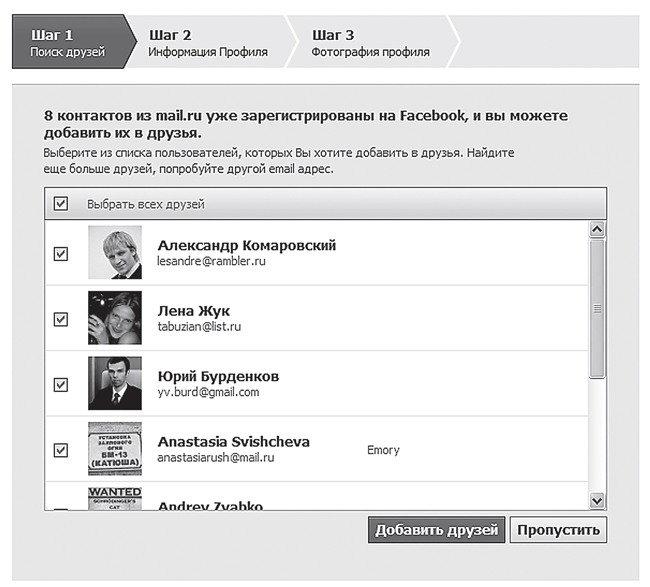The image size is (650, 587).
Task: Switch to Шаг 2 Информация Профиля
Action: tap(208, 43)
